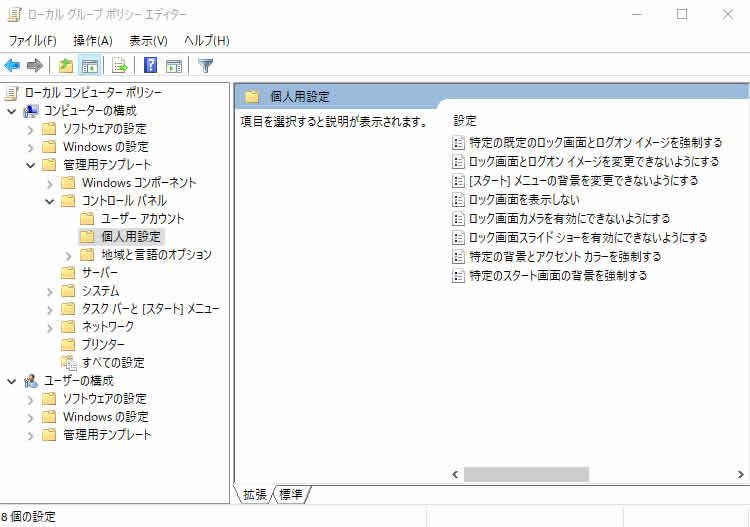Select ロック画面スライド ショーを有効にできないようにする policy
Viewport: 750px width, 527px height.
588,238
